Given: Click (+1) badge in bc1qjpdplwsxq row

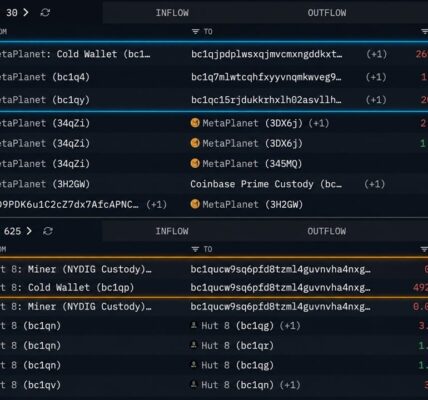Looking at the screenshot, I should 376,54.
